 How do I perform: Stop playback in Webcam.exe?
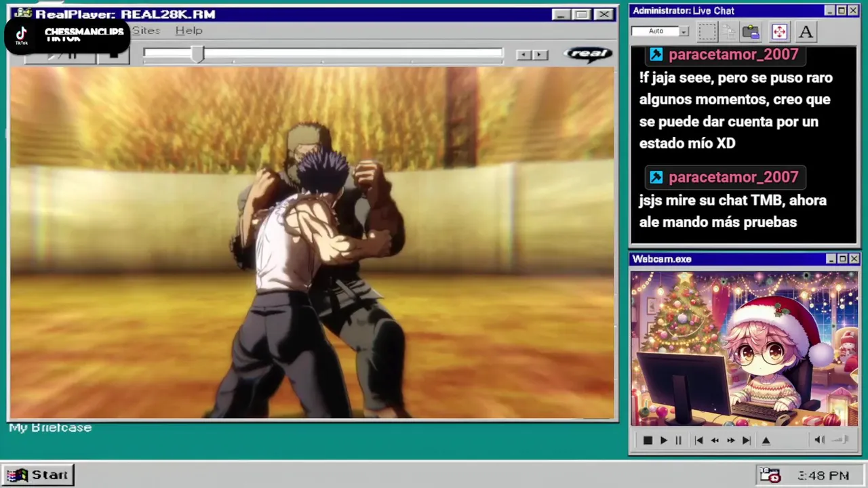648,441
